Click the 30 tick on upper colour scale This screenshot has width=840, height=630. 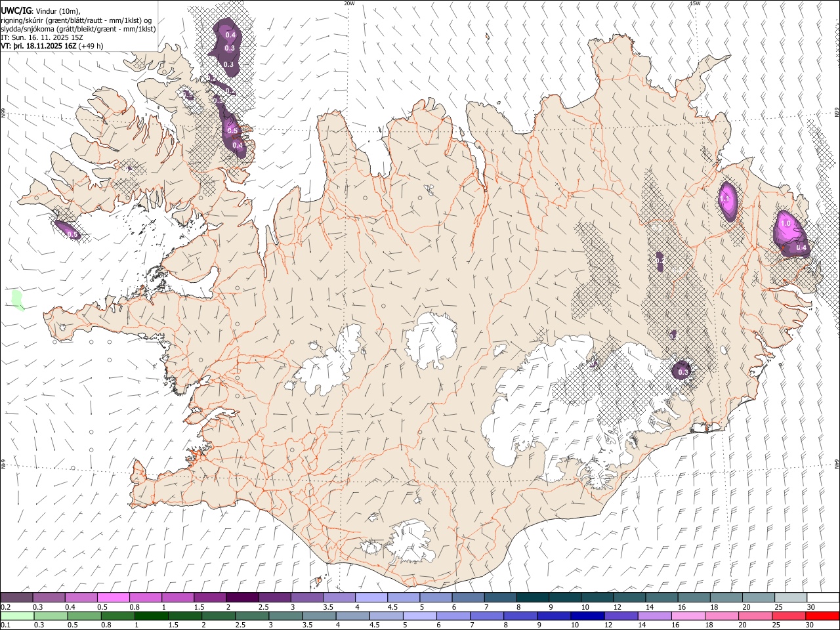click(811, 607)
